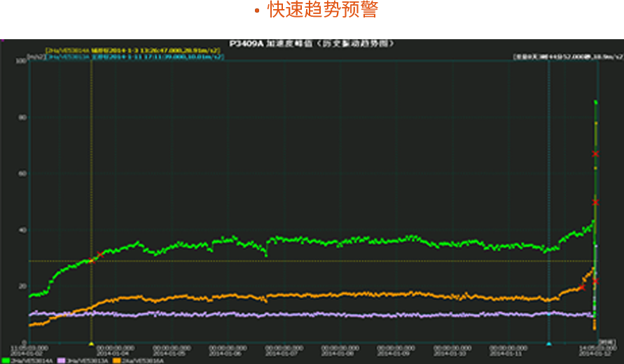Click the orange legend label ending 16A
The height and width of the screenshot is (364, 624).
pyautogui.click(x=142, y=360)
